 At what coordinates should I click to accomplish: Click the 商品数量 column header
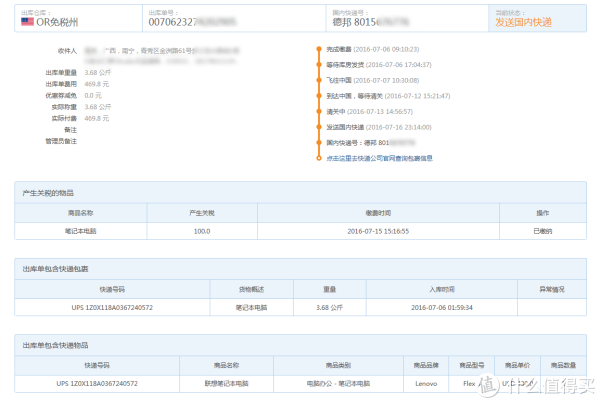(x=563, y=365)
